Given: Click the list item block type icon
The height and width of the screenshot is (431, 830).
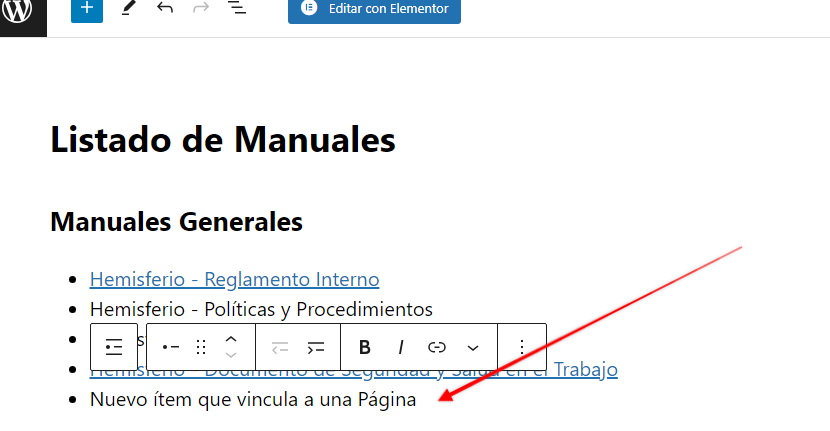Looking at the screenshot, I should [x=170, y=348].
